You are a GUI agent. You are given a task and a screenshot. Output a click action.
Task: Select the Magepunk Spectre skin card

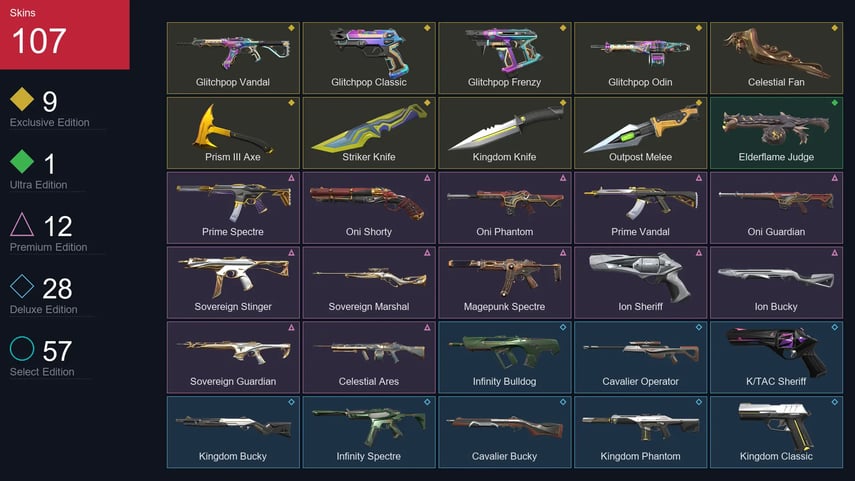[x=504, y=282]
